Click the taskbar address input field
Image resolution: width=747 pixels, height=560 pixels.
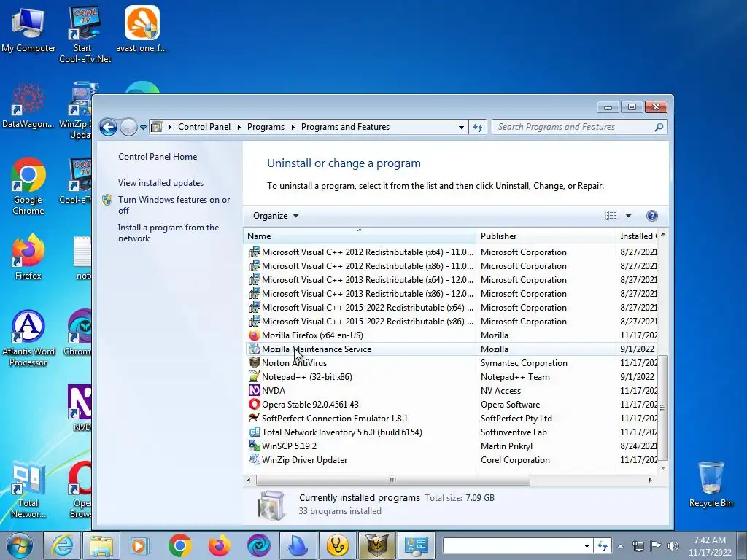tap(512, 546)
